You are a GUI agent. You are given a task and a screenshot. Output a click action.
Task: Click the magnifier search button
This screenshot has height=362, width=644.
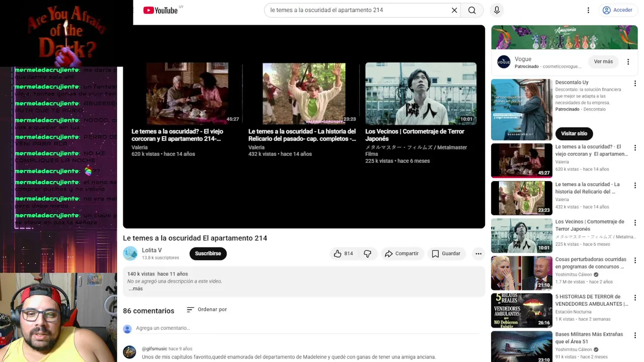pos(472,10)
